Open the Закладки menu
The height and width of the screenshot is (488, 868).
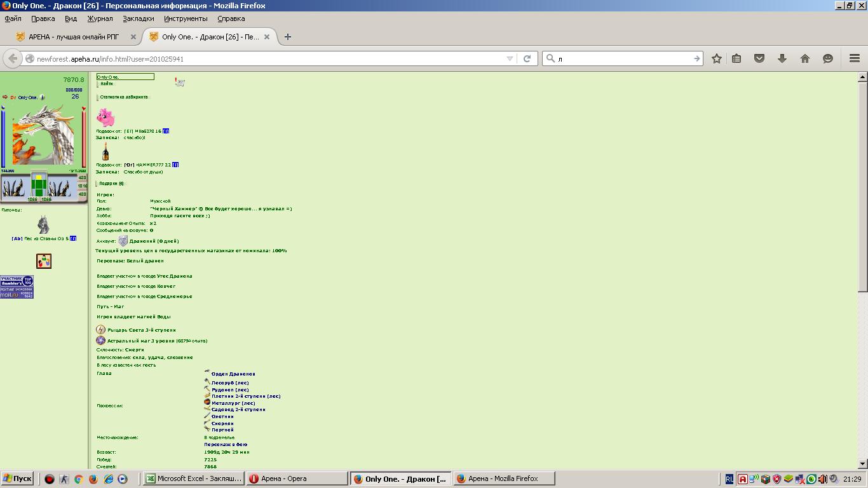(x=138, y=18)
